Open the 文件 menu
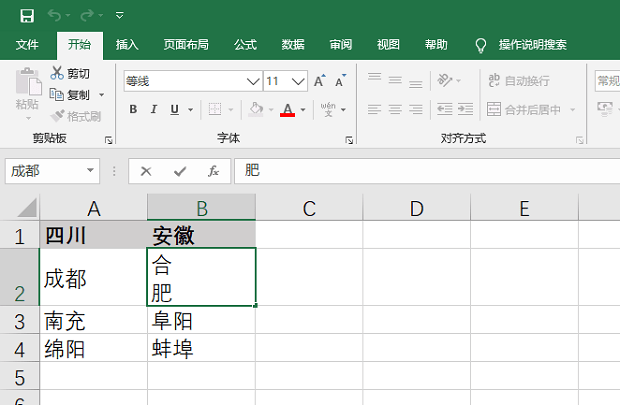The image size is (620, 405). coord(27,45)
